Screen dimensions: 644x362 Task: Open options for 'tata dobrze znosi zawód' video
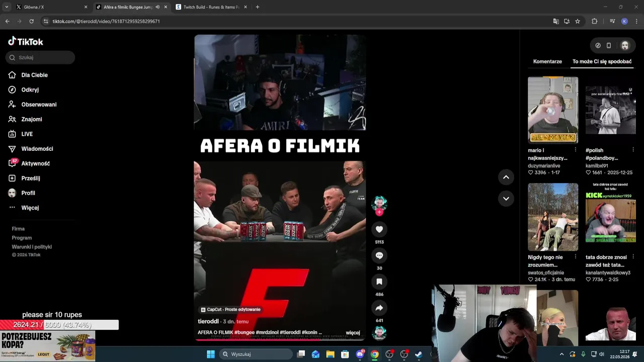[633, 257]
